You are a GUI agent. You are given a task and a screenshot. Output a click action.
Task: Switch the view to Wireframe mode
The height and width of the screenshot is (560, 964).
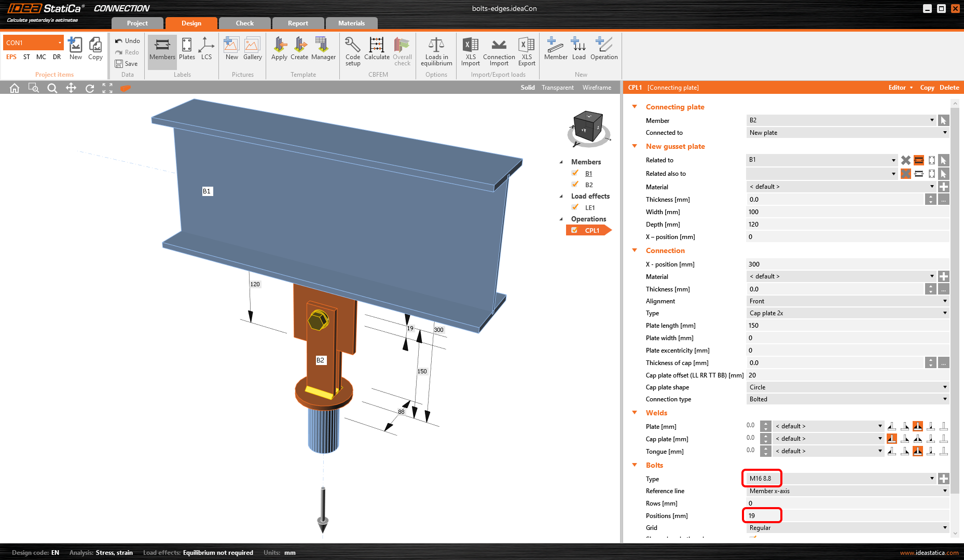pyautogui.click(x=597, y=88)
